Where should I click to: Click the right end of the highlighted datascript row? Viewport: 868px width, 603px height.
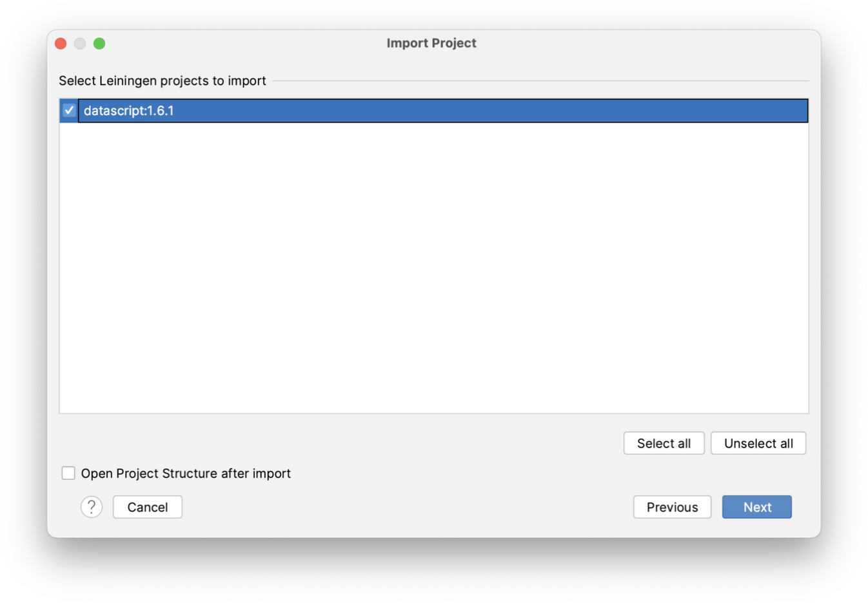774,110
